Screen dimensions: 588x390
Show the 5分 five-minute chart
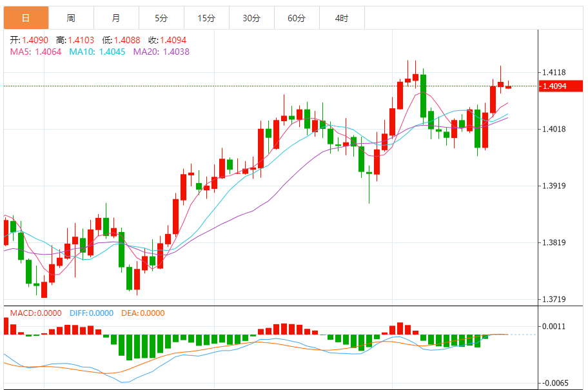coord(161,18)
